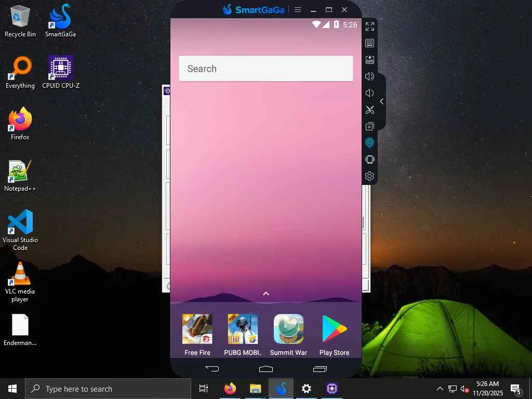Open the multi-instance plus icon
532x399 pixels.
coord(369,126)
